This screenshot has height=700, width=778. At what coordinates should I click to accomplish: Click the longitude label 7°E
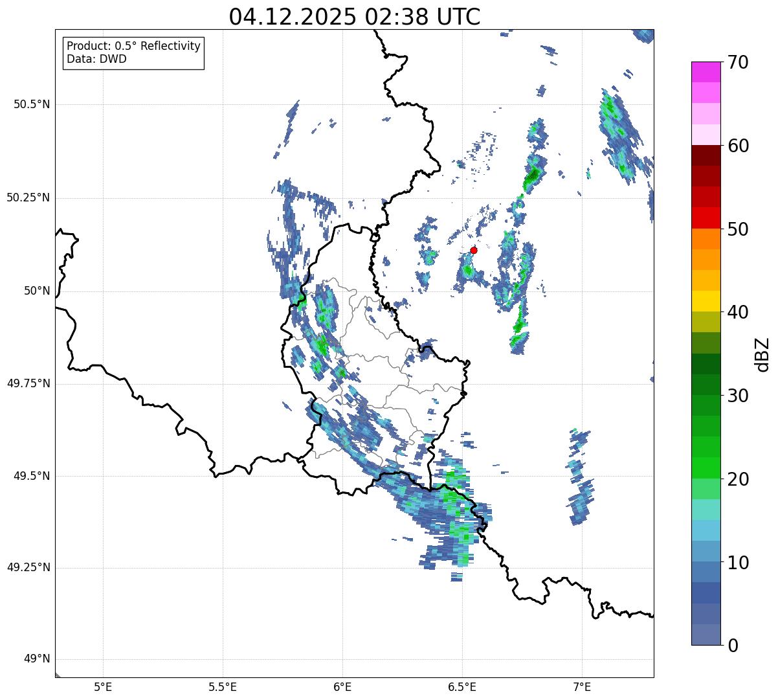(x=582, y=686)
